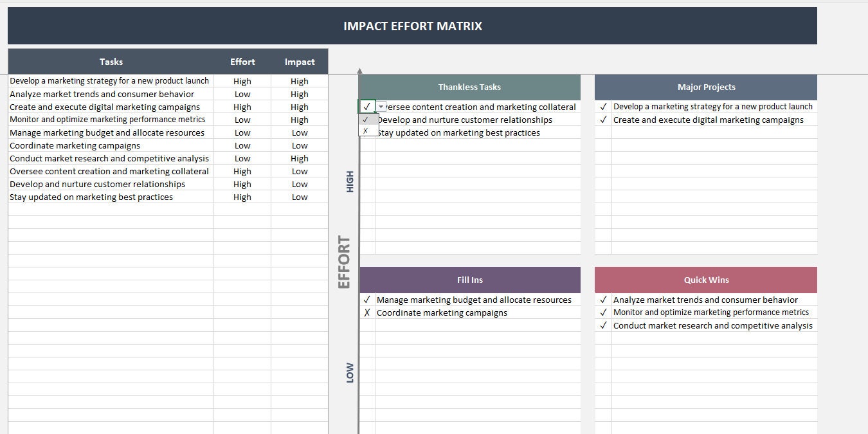Screen dimensions: 868x434
Task: Click the checkmark beside Develop a marketing strategy
Action: (x=602, y=106)
